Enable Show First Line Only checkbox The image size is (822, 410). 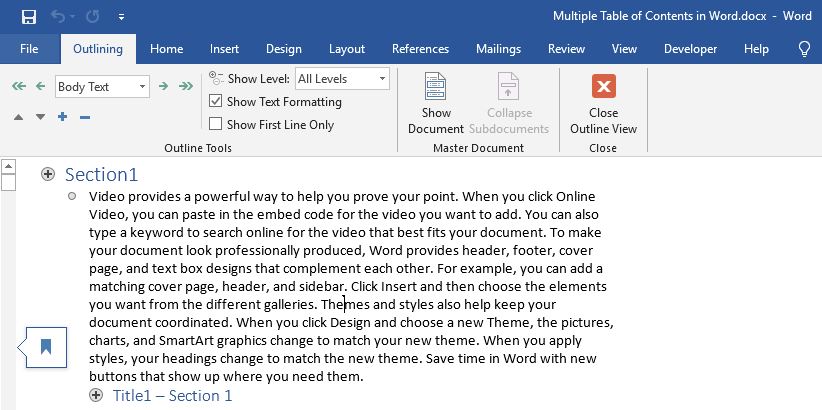(x=215, y=124)
